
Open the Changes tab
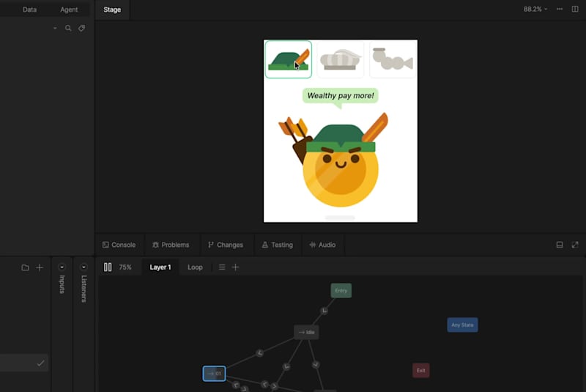coord(226,245)
